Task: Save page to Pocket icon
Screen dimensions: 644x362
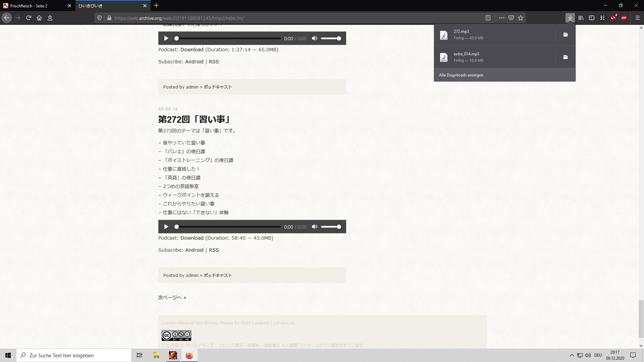Action: (x=511, y=18)
